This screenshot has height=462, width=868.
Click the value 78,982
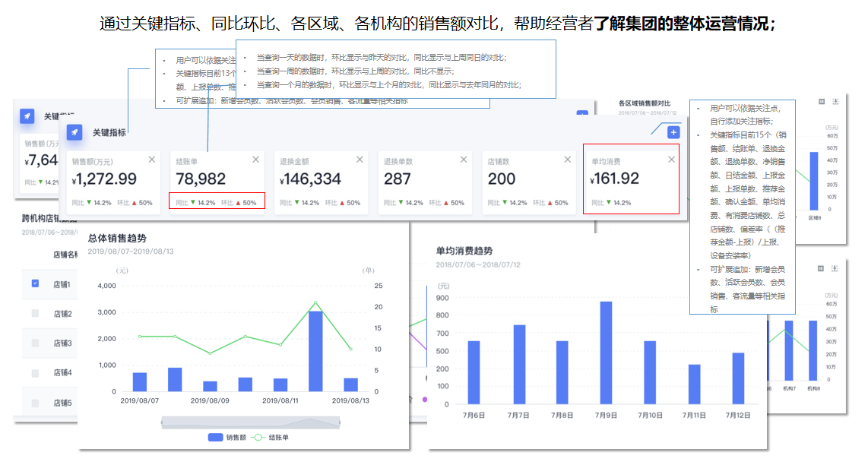point(201,179)
